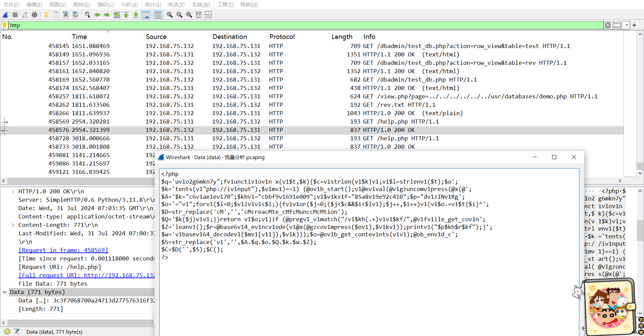Image resolution: width=644 pixels, height=336 pixels.
Task: Open the display filter bookmark menu
Action: click(5, 25)
